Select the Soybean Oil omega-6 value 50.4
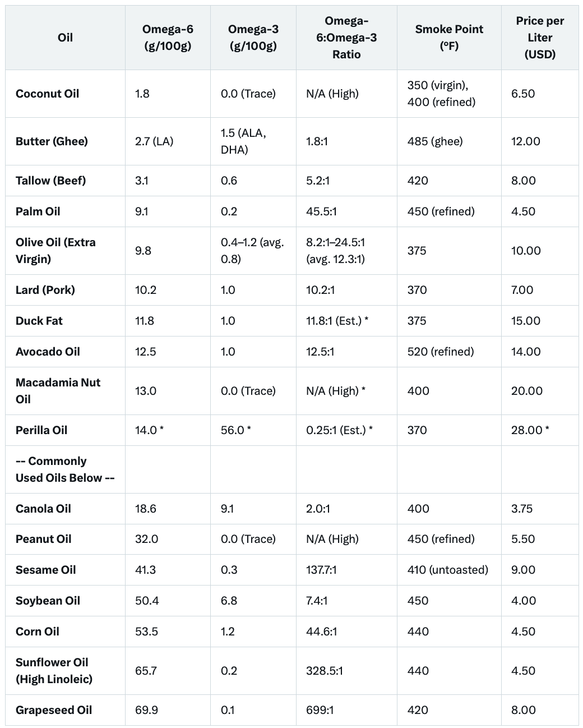 (147, 601)
